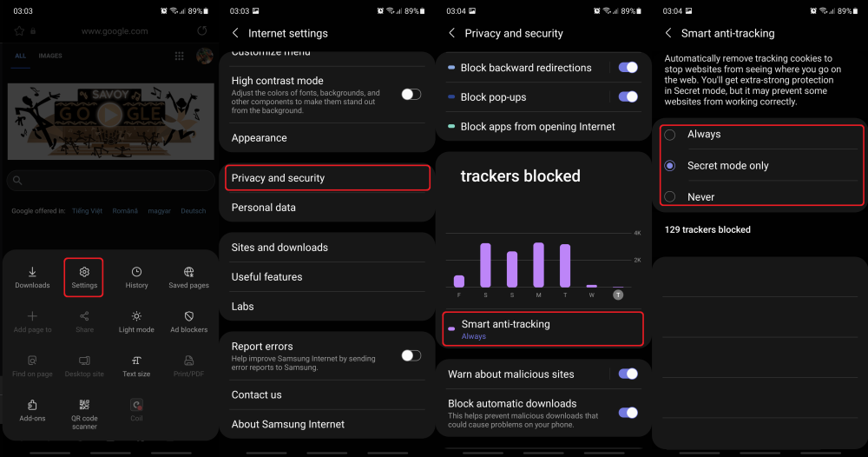This screenshot has width=868, height=457.
Task: Open Smart anti-tracking entry
Action: click(543, 329)
